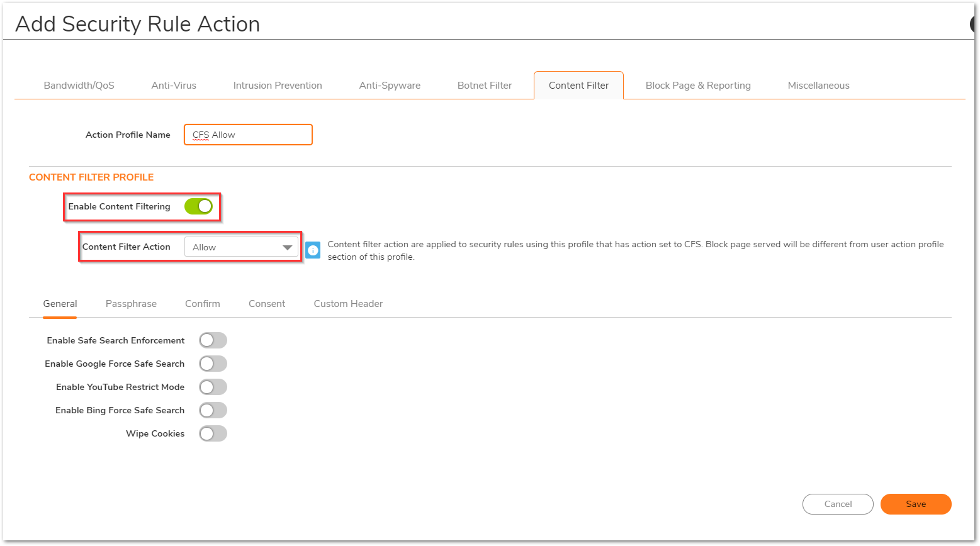Open the Anti-Virus tab
The width and height of the screenshot is (980, 546).
pos(174,86)
